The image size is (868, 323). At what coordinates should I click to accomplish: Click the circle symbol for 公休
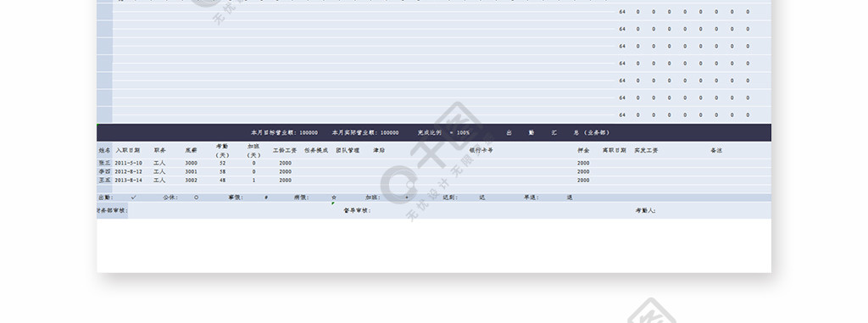point(197,198)
